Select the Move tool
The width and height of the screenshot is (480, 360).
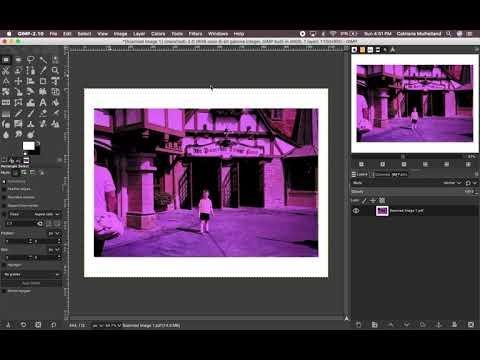(18, 81)
